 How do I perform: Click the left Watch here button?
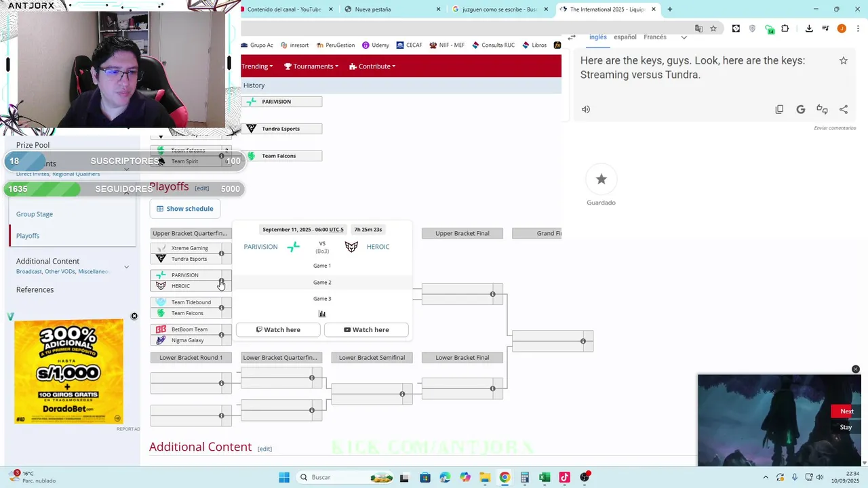(x=278, y=330)
